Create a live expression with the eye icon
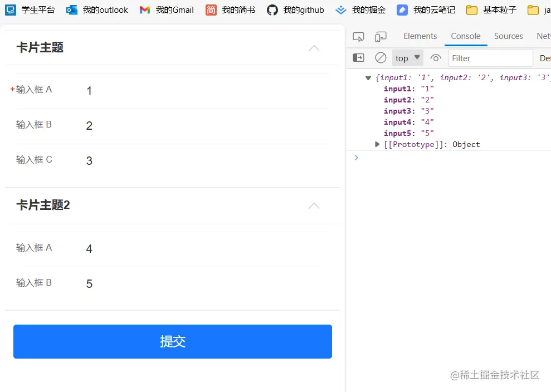The height and width of the screenshot is (392, 551). (435, 57)
